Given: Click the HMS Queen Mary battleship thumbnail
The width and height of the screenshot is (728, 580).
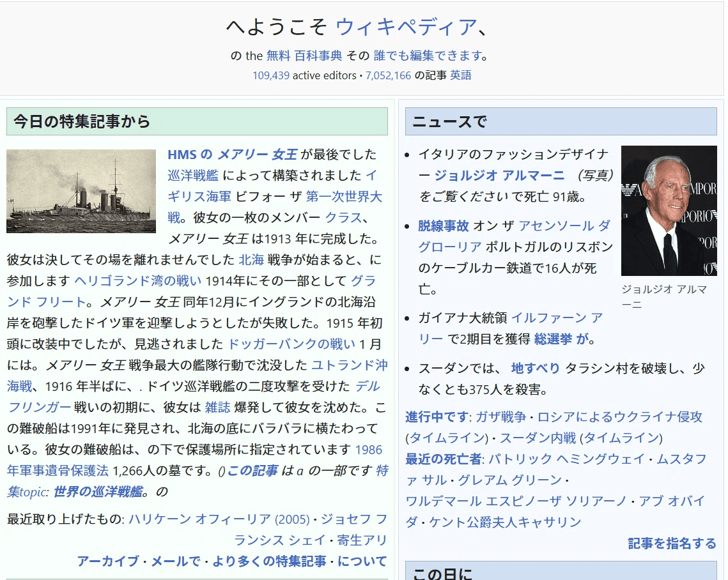Looking at the screenshot, I should pyautogui.click(x=81, y=191).
